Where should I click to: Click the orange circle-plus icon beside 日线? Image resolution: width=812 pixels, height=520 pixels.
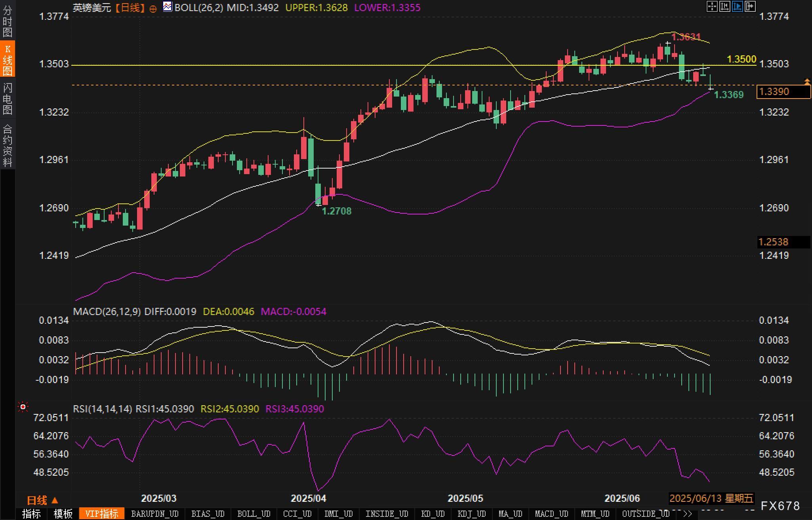pyautogui.click(x=153, y=9)
